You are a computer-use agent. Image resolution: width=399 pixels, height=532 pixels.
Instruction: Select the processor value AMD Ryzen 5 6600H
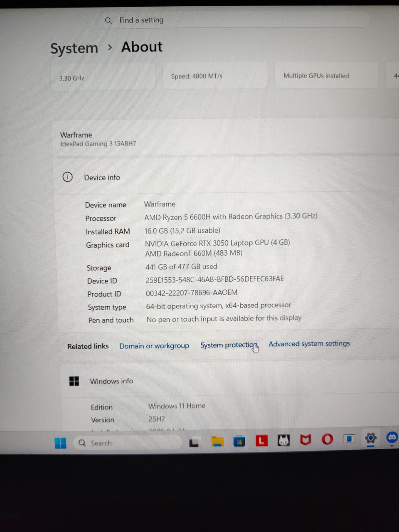pos(231,217)
